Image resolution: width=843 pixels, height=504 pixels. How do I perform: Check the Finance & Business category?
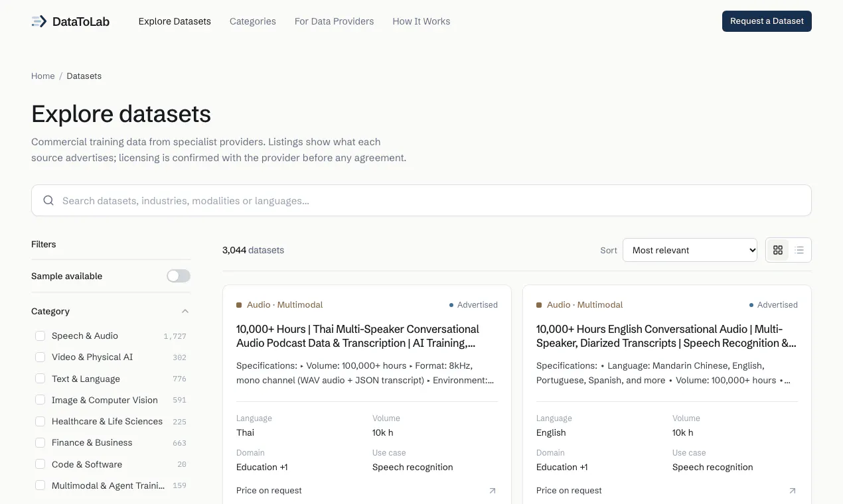point(40,443)
